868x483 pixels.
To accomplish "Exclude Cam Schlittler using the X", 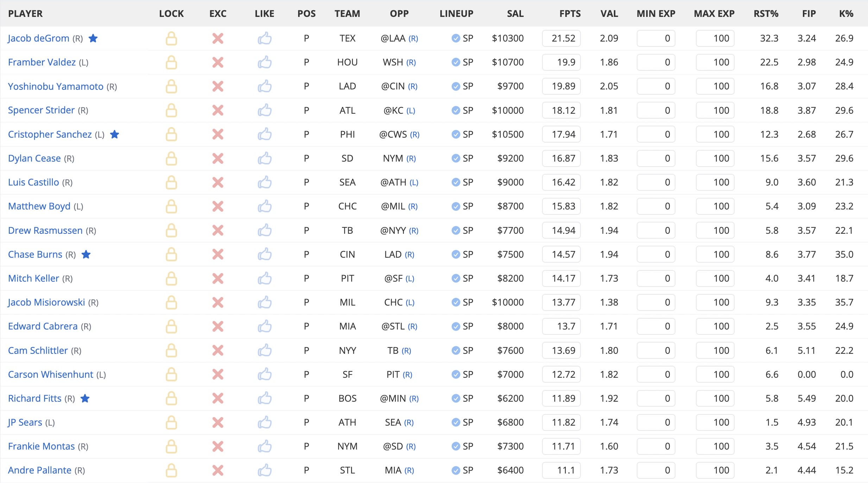I will click(x=218, y=350).
